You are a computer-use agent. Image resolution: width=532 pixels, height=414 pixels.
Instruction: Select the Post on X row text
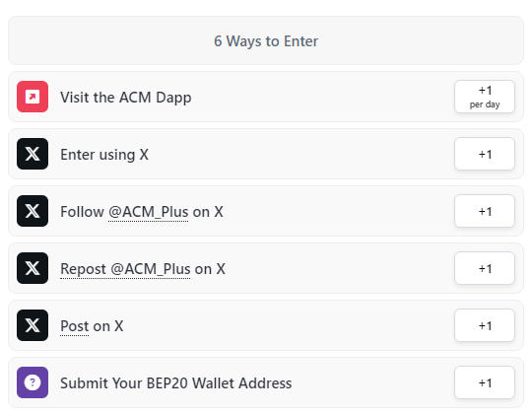[92, 326]
